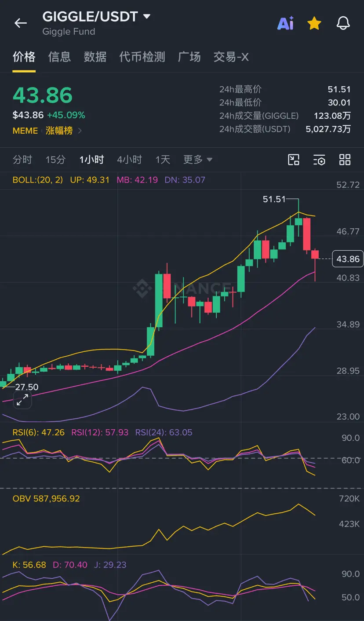This screenshot has width=364, height=621.
Task: Open the 广场 tab
Action: click(x=189, y=57)
